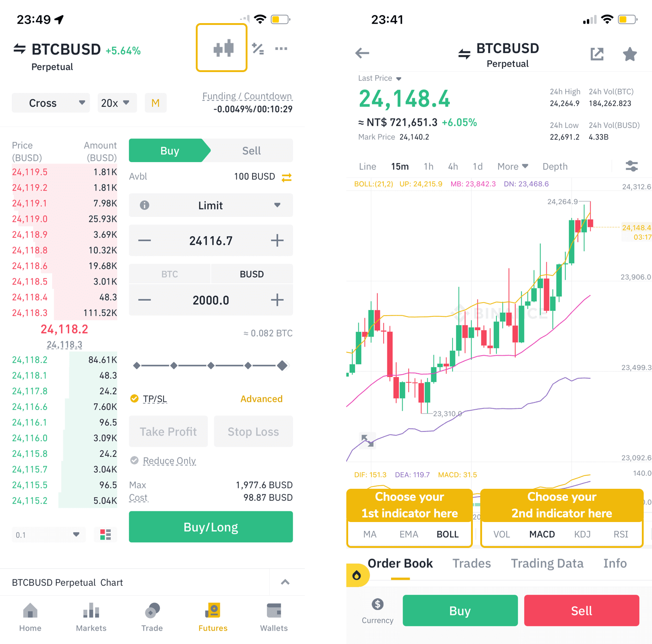
Task: Tap the first diamond on the amount slider
Action: click(136, 365)
